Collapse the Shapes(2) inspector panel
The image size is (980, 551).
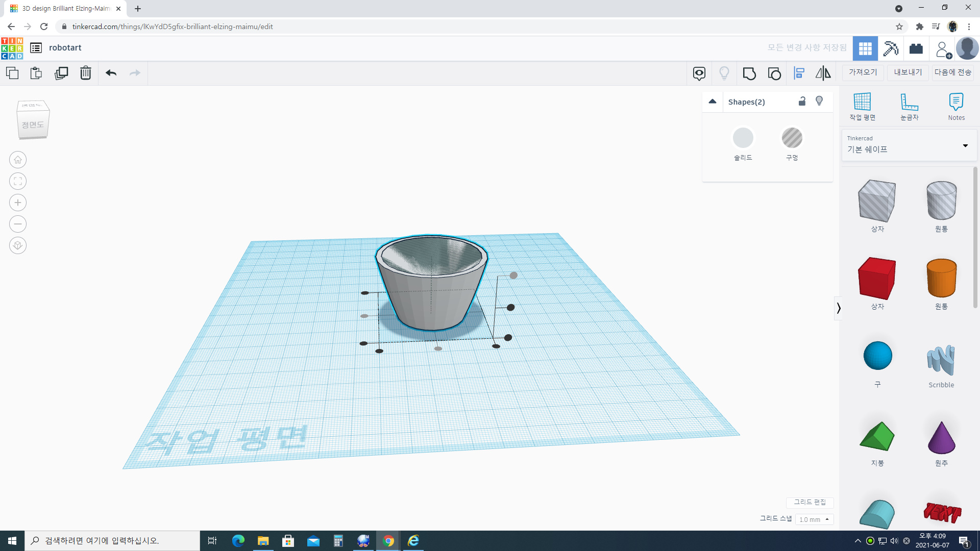(713, 102)
